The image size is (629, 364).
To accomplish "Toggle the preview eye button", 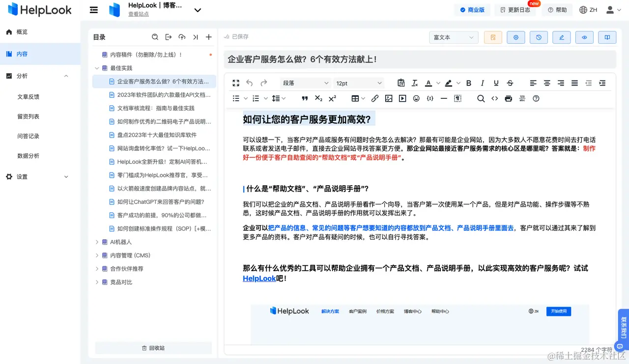I will pos(584,37).
